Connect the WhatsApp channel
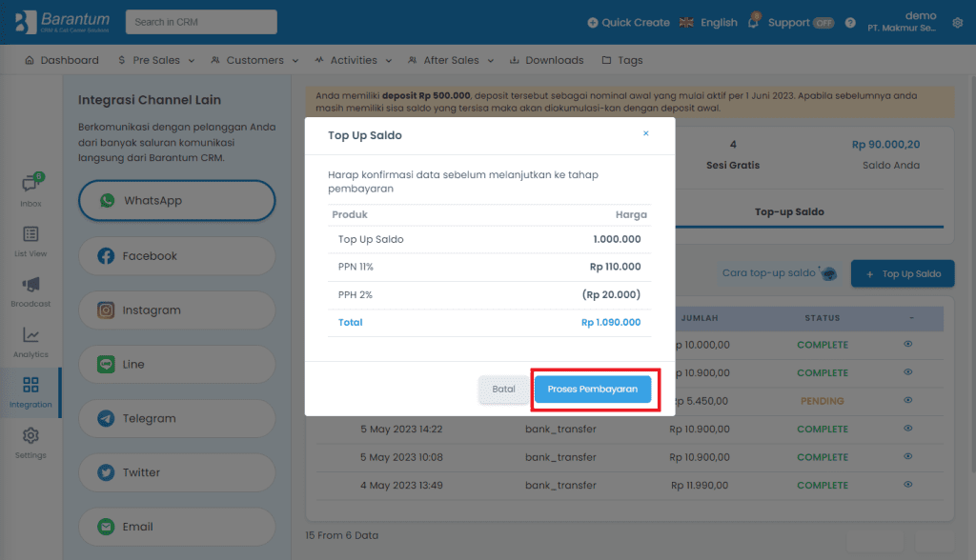Image resolution: width=976 pixels, height=560 pixels. click(176, 200)
